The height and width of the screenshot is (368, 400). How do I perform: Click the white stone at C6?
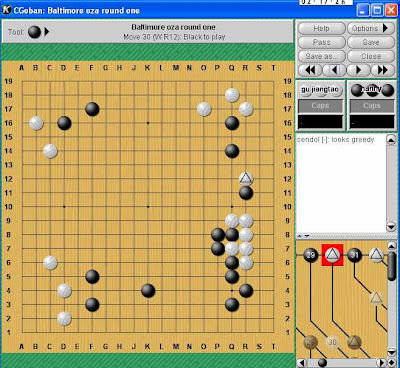coord(50,263)
